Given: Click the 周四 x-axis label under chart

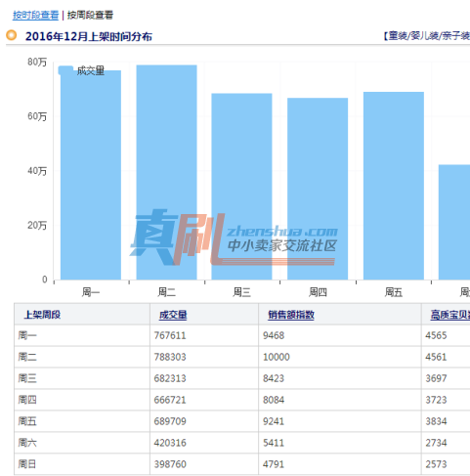Looking at the screenshot, I should (318, 292).
